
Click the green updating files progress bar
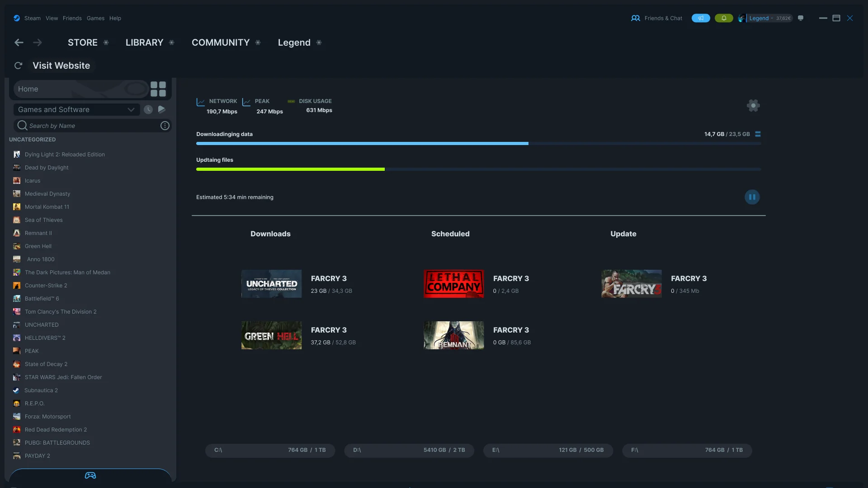coord(290,169)
